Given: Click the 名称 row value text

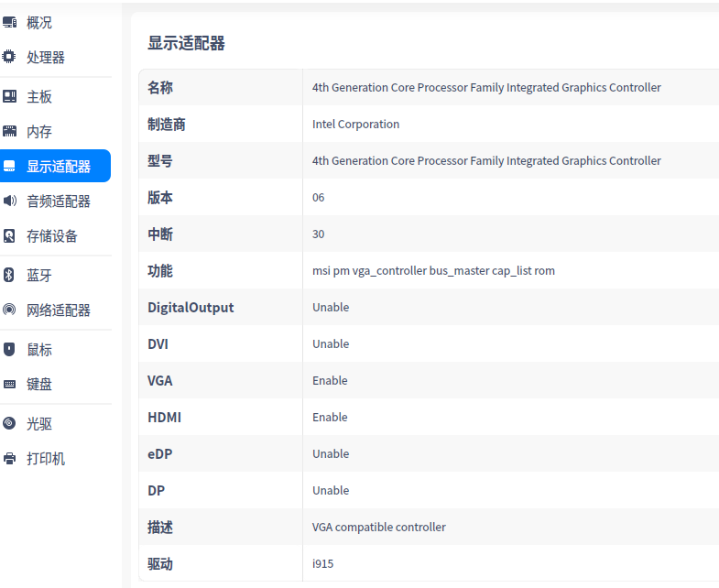Looking at the screenshot, I should pyautogui.click(x=486, y=87).
